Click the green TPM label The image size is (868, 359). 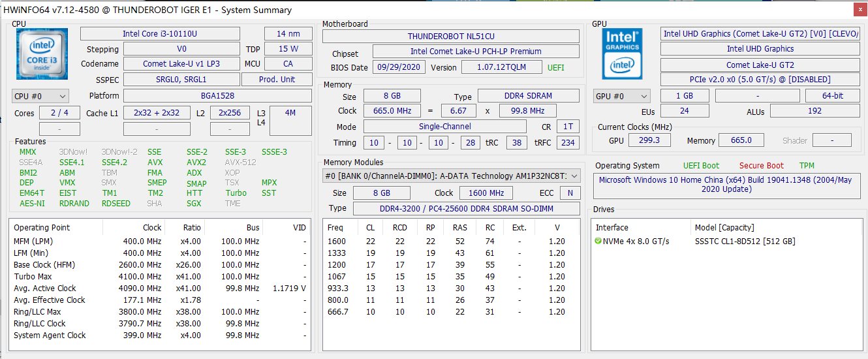(x=806, y=166)
